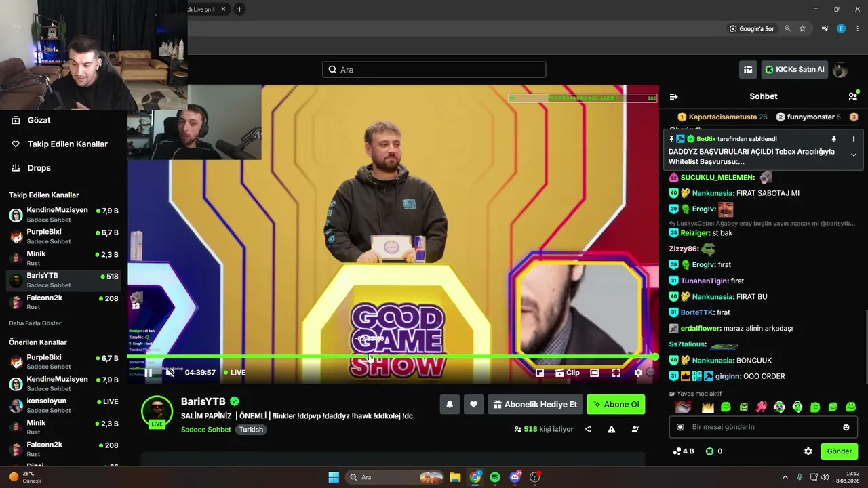Screen dimensions: 868x488
Task: Open the Sadece Sohbet category link
Action: [x=206, y=430]
